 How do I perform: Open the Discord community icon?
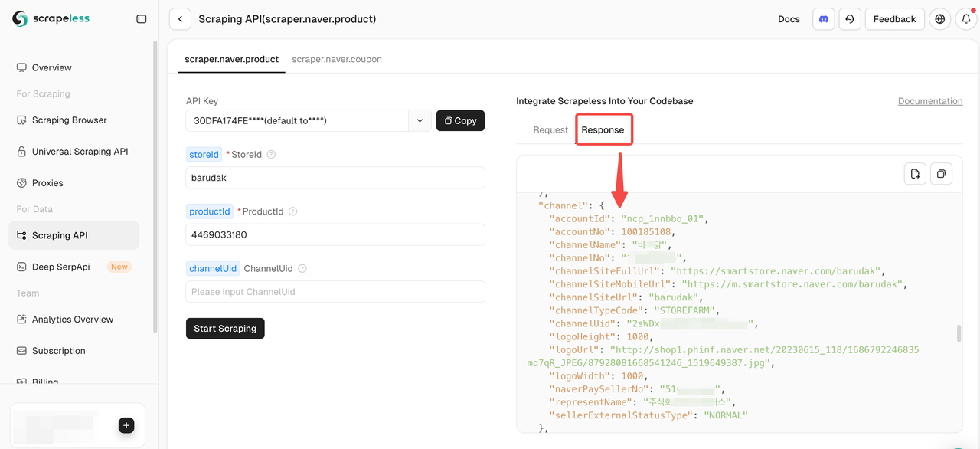point(824,19)
